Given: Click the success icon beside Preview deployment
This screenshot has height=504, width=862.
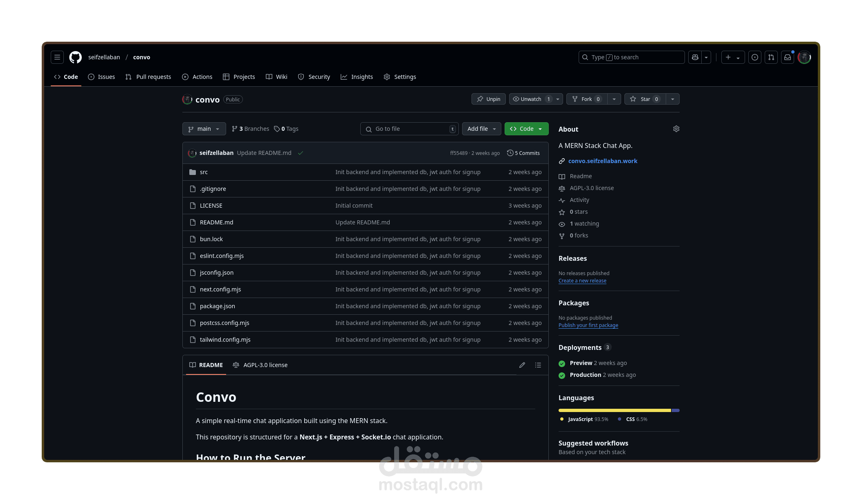Looking at the screenshot, I should [562, 363].
